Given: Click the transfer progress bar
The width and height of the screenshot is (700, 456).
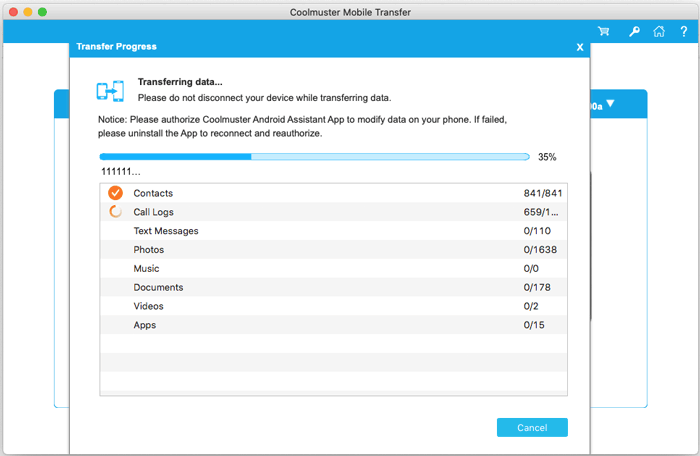Looking at the screenshot, I should pos(314,157).
